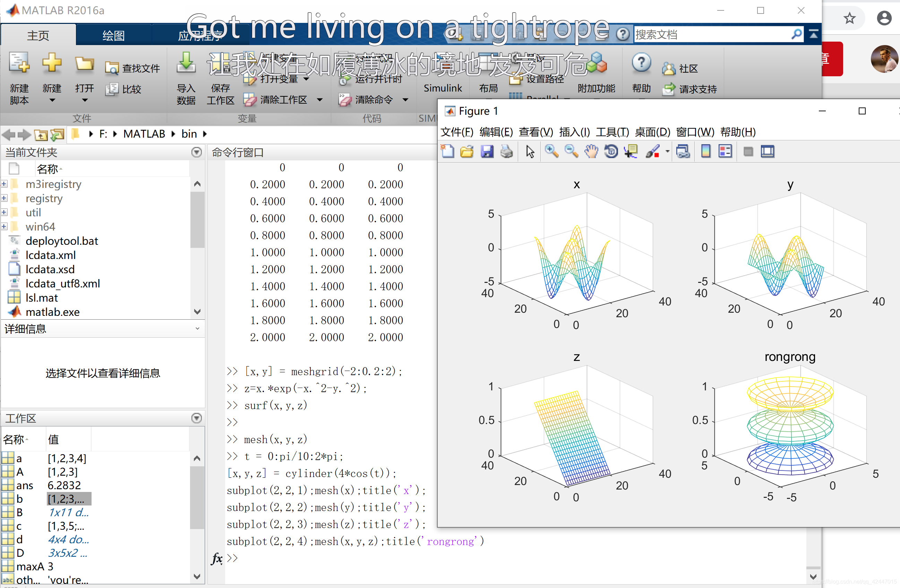Expand the util folder
The width and height of the screenshot is (900, 588).
(4, 213)
